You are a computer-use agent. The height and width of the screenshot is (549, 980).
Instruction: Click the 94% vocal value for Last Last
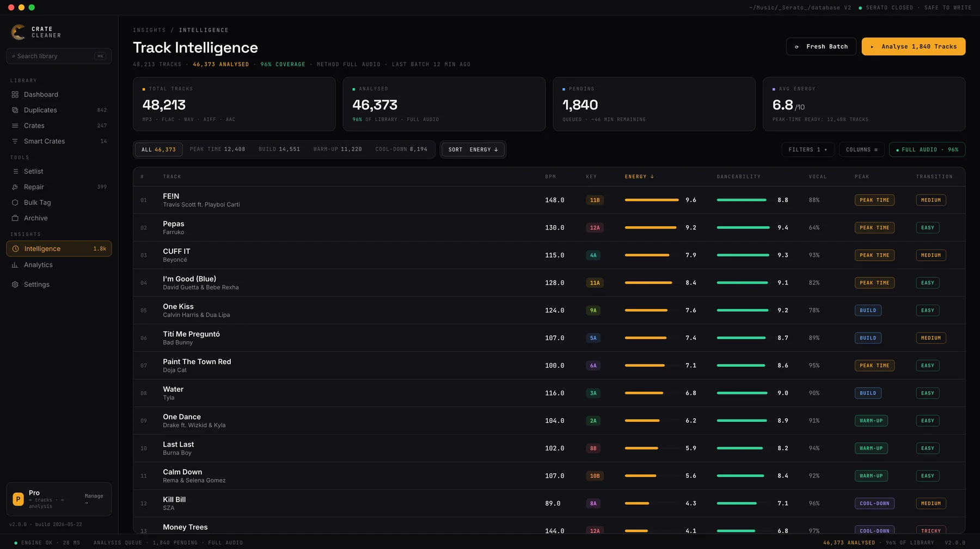click(814, 448)
